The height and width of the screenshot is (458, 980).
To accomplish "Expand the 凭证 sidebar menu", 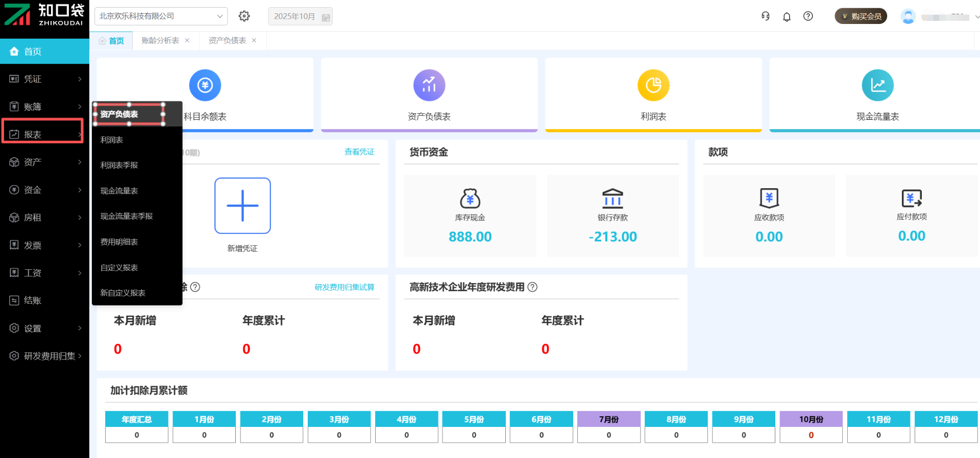I will 45,79.
